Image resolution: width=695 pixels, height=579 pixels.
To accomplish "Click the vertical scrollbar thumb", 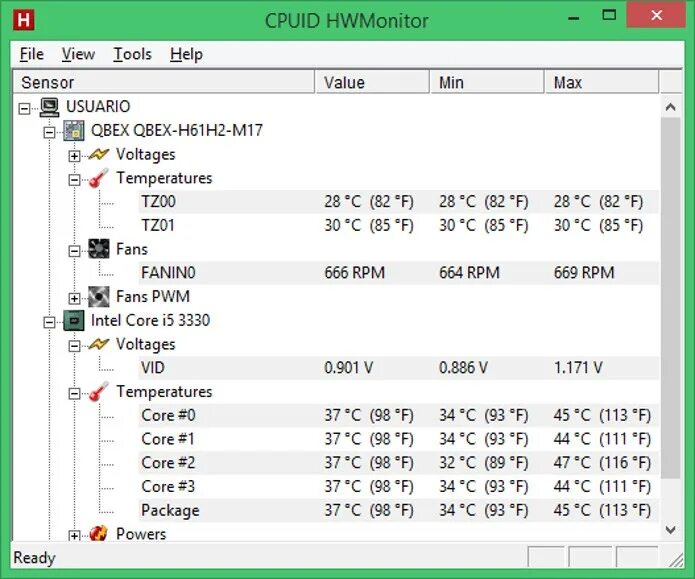I will pyautogui.click(x=671, y=298).
